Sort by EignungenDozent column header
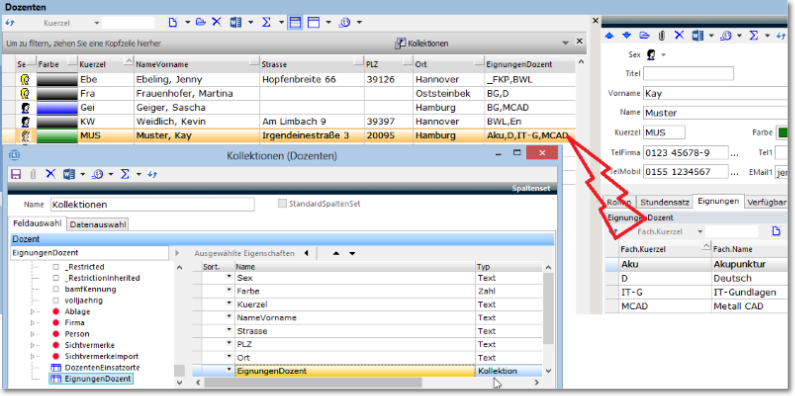Image resolution: width=795 pixels, height=396 pixels. (x=530, y=64)
